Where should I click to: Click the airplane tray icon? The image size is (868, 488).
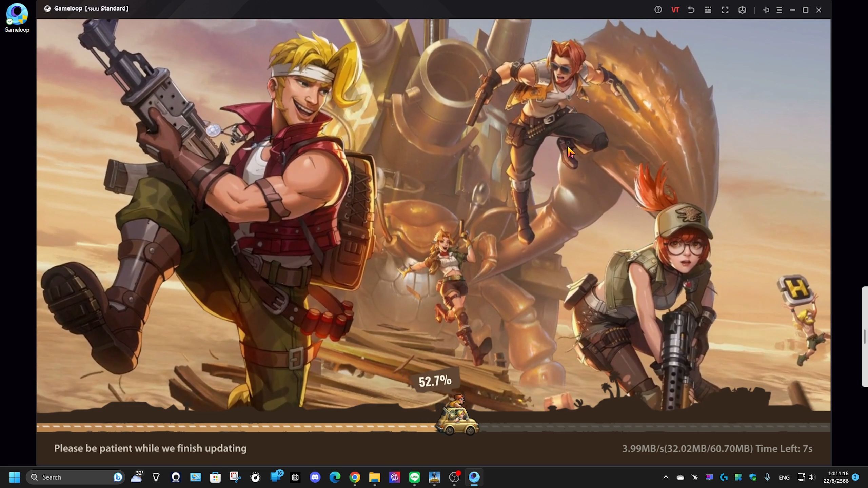[x=695, y=477]
